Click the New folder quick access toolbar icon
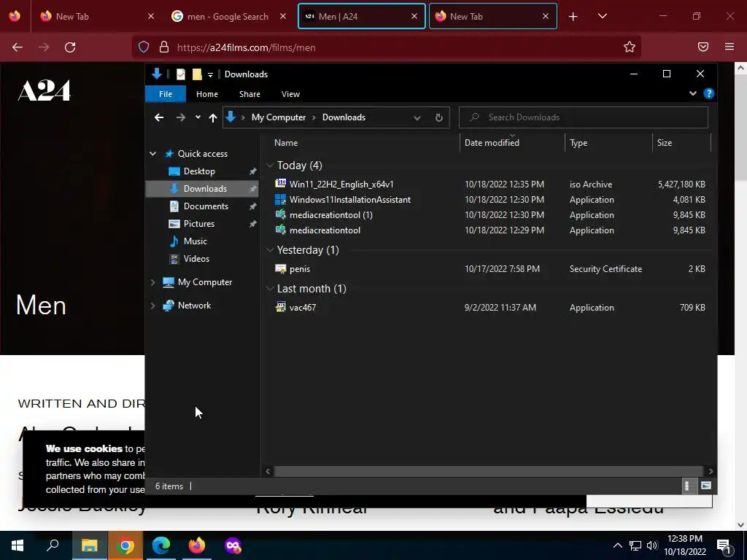 coord(197,74)
